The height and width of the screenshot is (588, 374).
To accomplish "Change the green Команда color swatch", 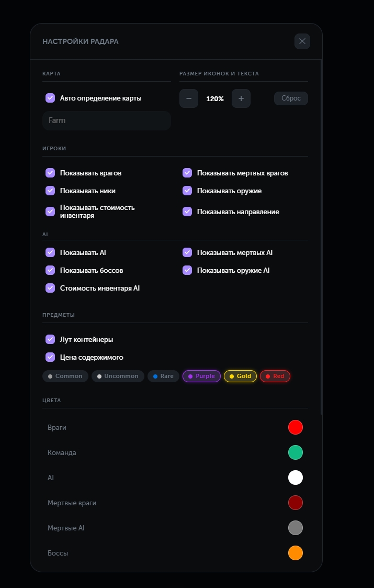I will pyautogui.click(x=296, y=452).
